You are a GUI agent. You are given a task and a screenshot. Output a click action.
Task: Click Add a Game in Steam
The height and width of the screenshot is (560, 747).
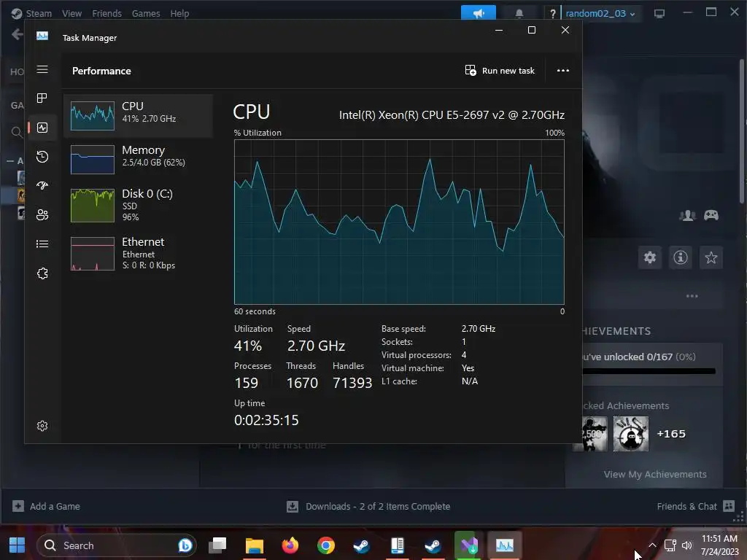coord(46,506)
